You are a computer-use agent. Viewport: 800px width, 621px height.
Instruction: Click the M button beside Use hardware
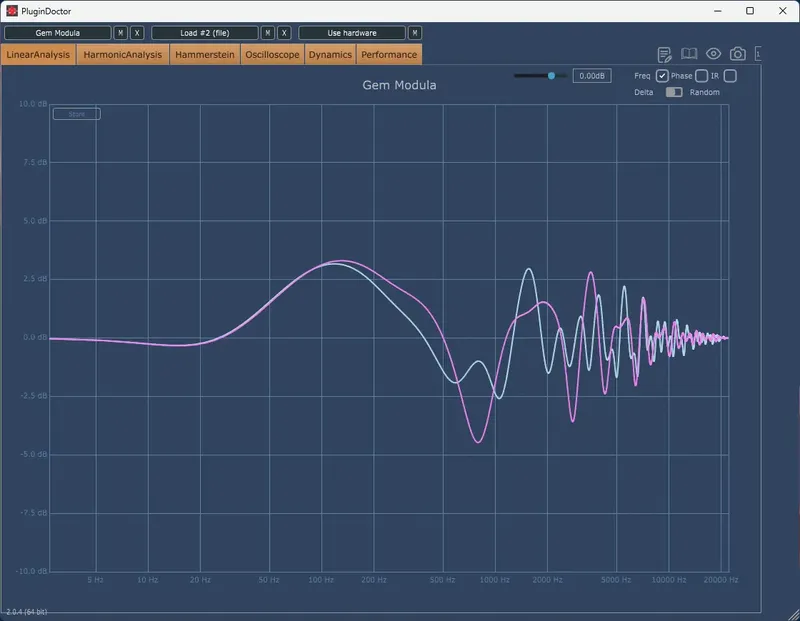[416, 32]
